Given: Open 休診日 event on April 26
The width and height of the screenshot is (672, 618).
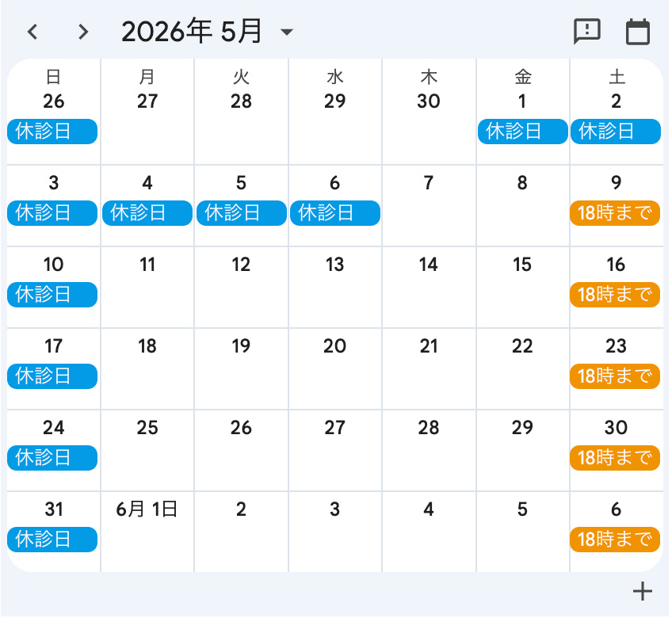Looking at the screenshot, I should point(52,132).
